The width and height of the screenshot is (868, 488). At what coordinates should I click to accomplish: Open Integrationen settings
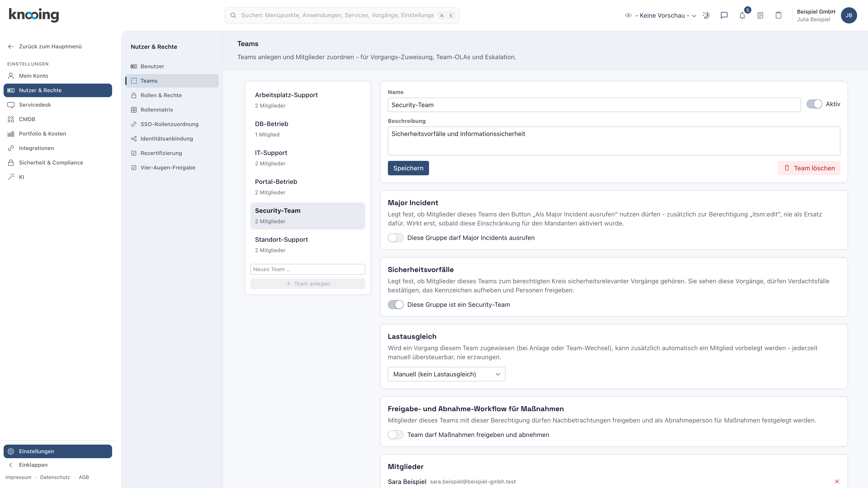pyautogui.click(x=58, y=148)
